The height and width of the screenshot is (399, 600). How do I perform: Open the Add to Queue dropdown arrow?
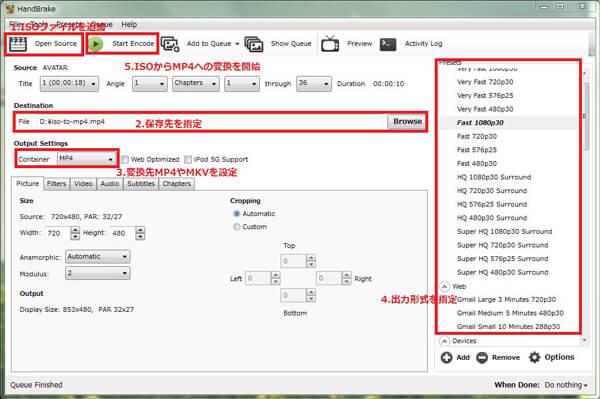[237, 44]
